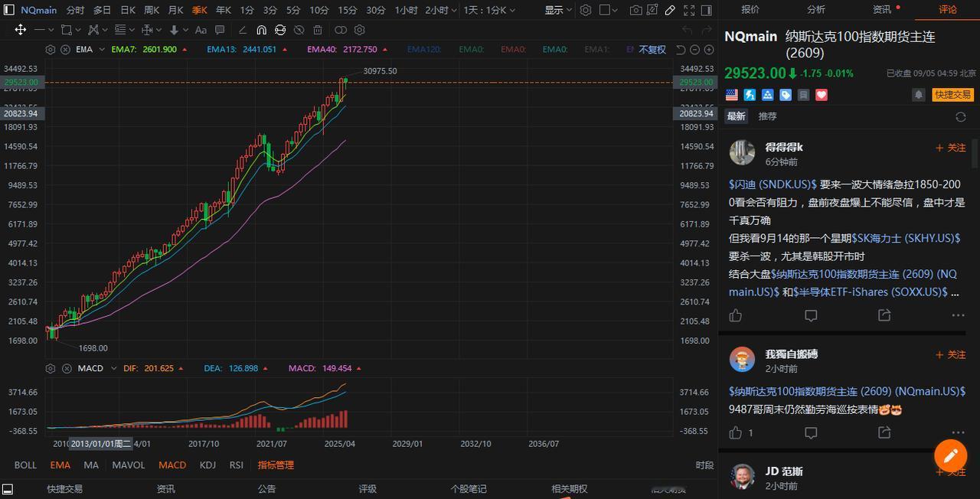This screenshot has height=499, width=980.
Task: Click the comments panel vertical scrollbar
Action: (x=975, y=153)
